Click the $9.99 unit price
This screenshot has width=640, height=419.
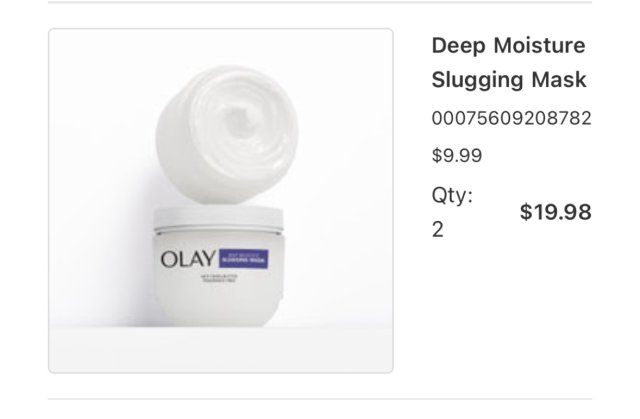457,155
